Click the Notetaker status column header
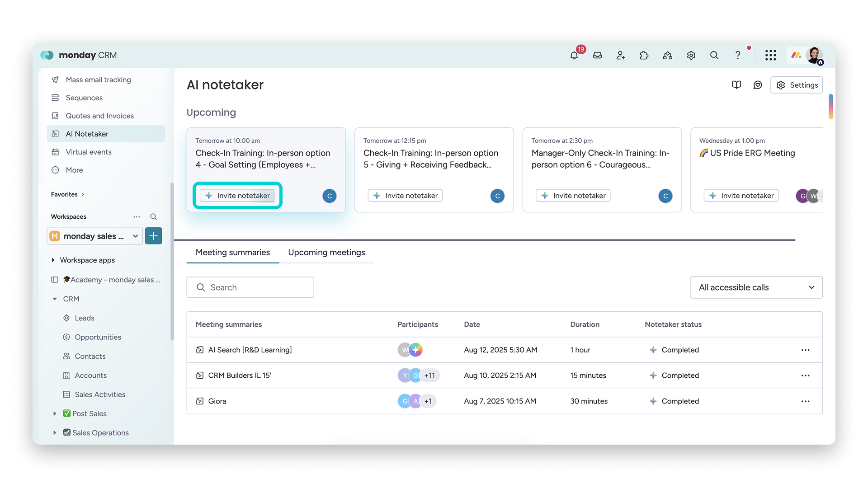The height and width of the screenshot is (488, 868). pyautogui.click(x=673, y=324)
